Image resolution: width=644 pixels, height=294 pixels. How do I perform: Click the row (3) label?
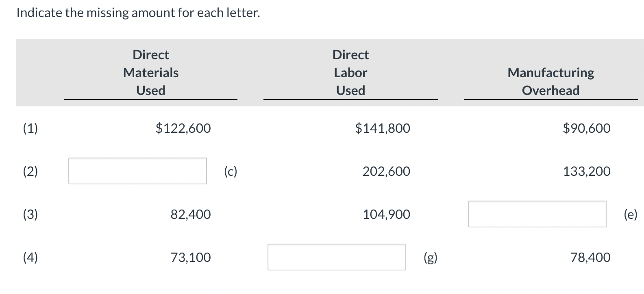click(x=30, y=214)
